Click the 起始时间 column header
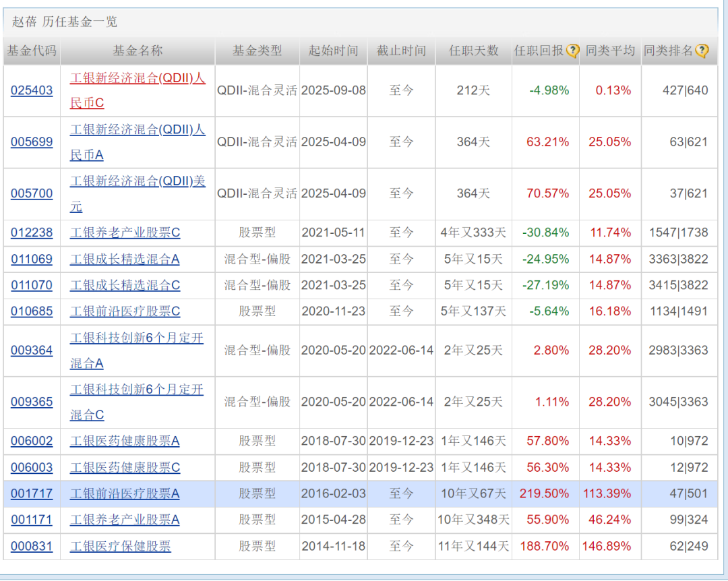The width and height of the screenshot is (728, 581). click(x=334, y=51)
